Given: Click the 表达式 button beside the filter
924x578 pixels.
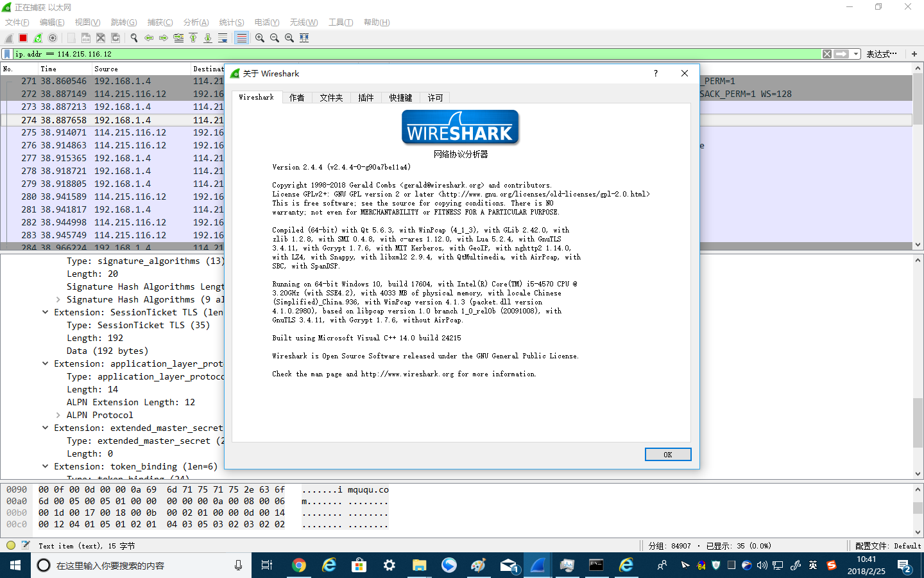Looking at the screenshot, I should coord(882,54).
